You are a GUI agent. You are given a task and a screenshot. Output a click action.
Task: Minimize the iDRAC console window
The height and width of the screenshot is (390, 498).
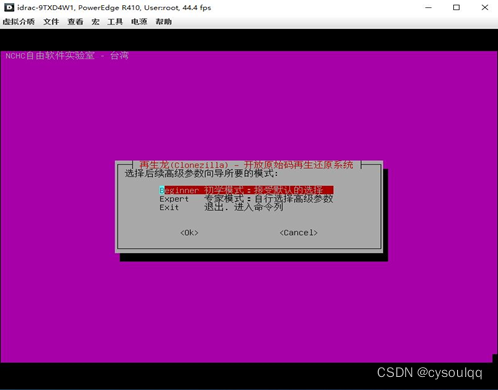pyautogui.click(x=428, y=7)
